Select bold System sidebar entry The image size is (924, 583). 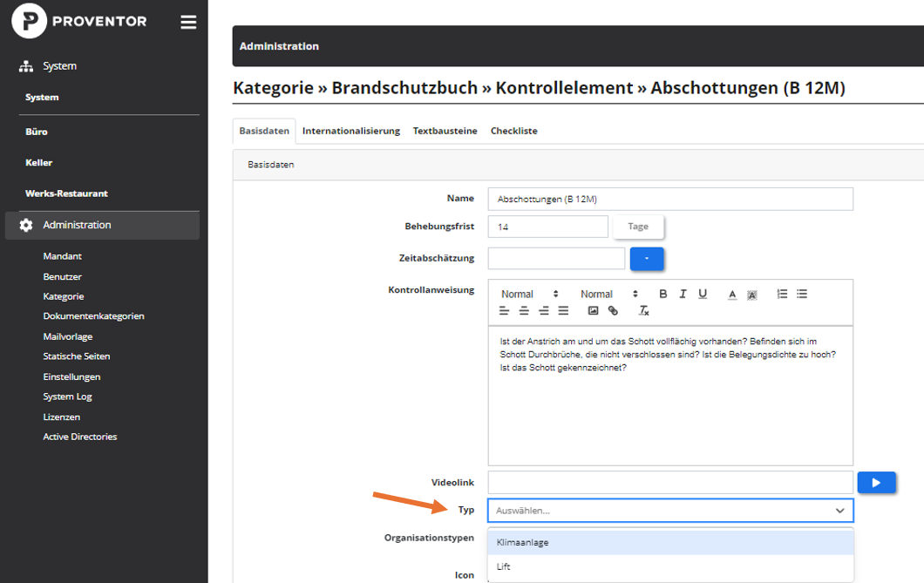tap(42, 98)
